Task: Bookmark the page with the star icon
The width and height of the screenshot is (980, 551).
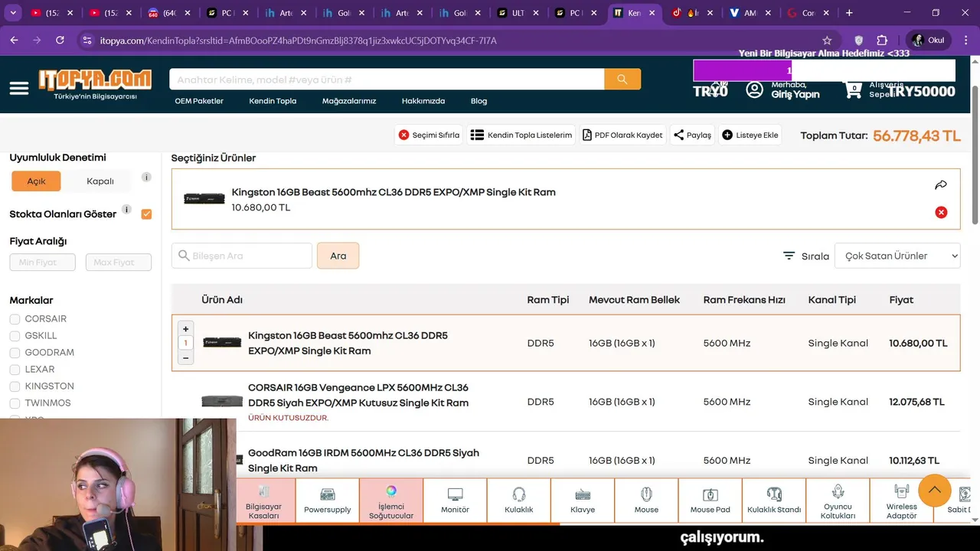Action: point(827,41)
